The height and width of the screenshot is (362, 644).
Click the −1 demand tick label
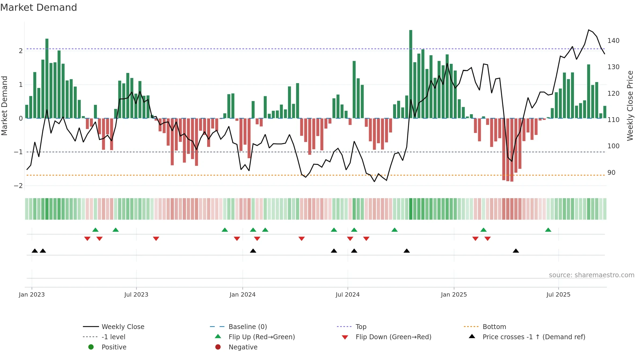pos(18,152)
